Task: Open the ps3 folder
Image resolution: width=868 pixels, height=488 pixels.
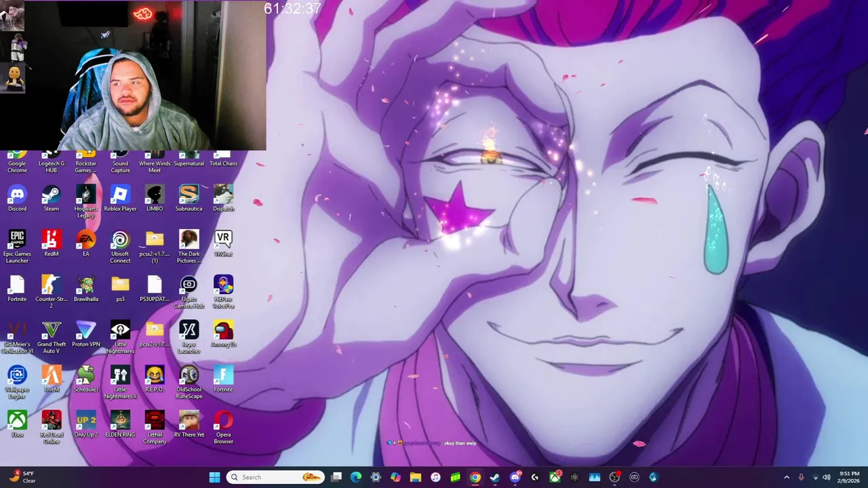Action: [x=120, y=289]
